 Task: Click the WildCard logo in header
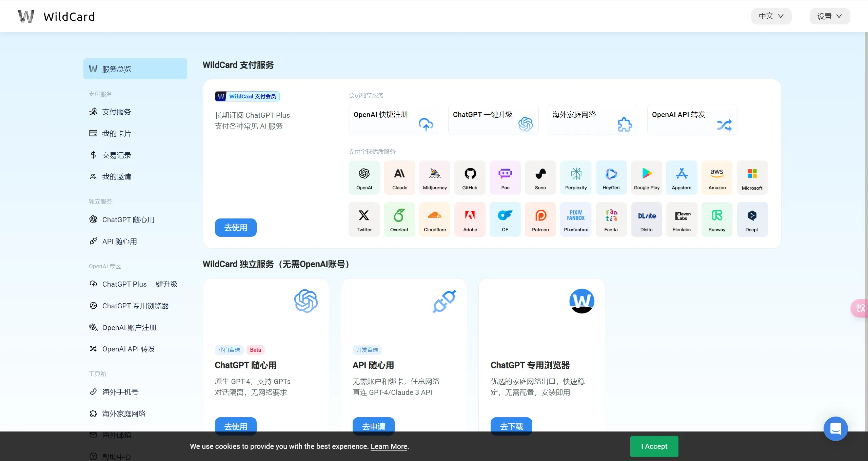(56, 16)
